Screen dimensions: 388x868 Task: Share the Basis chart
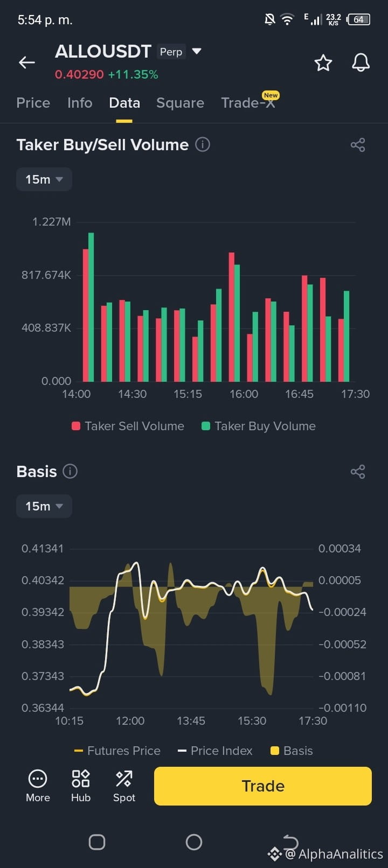358,472
